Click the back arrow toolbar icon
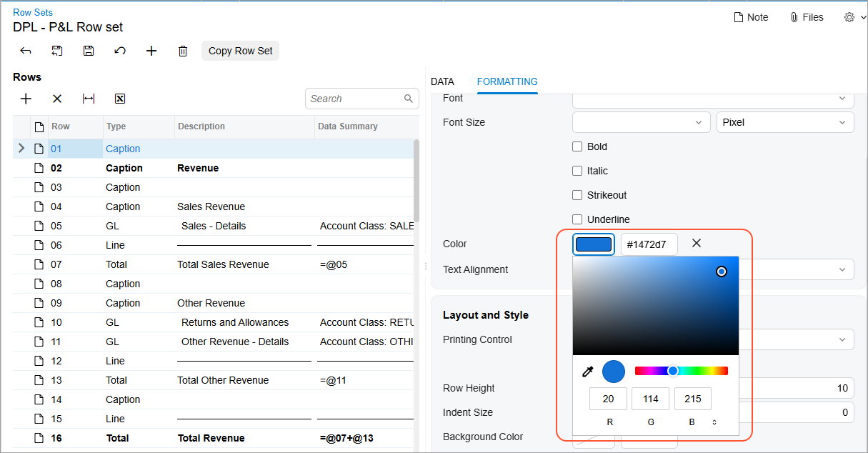The width and height of the screenshot is (868, 453). [x=26, y=51]
